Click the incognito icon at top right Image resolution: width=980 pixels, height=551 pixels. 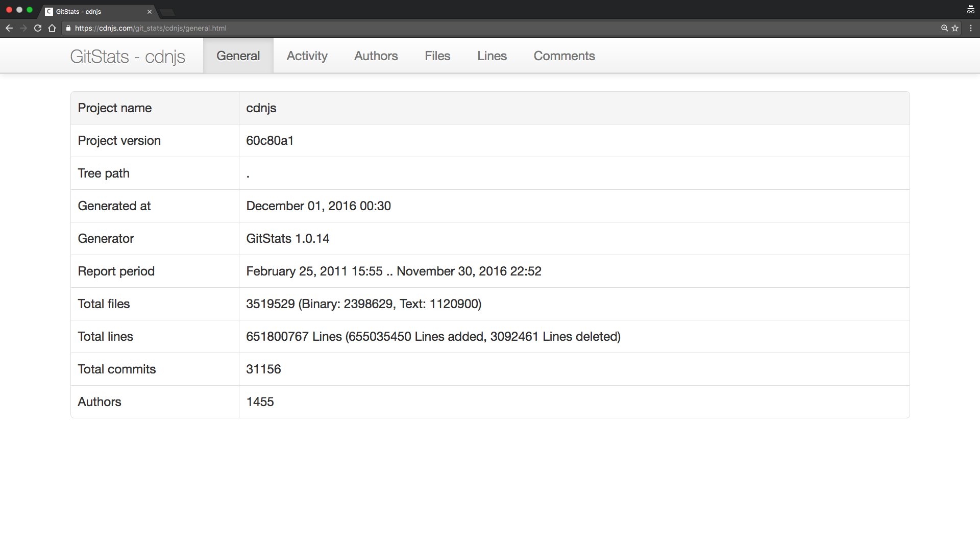click(x=970, y=10)
